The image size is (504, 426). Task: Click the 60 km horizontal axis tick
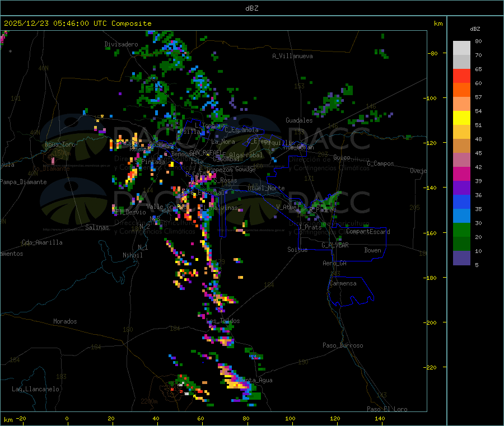pos(200,418)
